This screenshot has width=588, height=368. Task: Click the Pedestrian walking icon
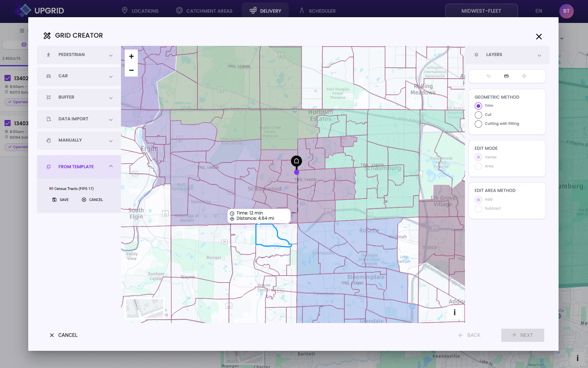pos(49,55)
